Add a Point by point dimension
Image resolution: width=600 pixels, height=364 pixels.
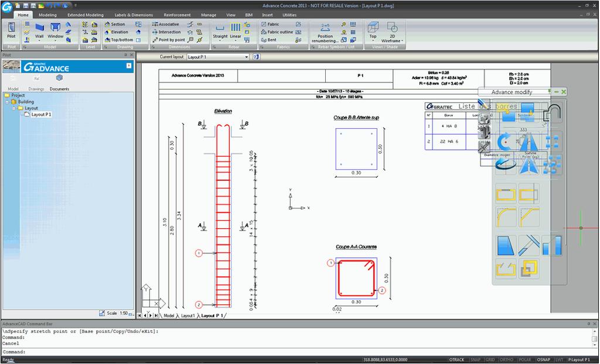(x=168, y=40)
